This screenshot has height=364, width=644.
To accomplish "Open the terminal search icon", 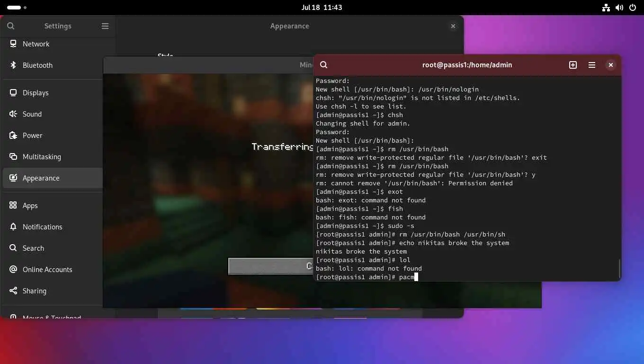I will pyautogui.click(x=324, y=65).
